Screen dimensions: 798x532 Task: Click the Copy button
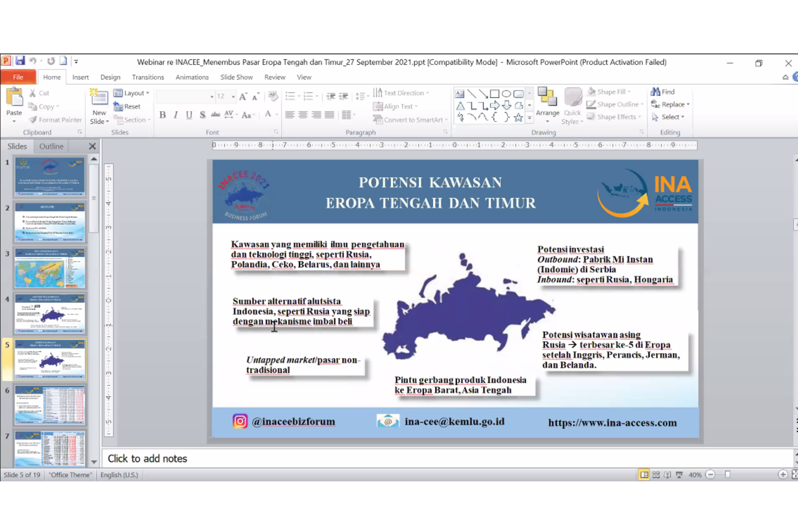tap(43, 106)
